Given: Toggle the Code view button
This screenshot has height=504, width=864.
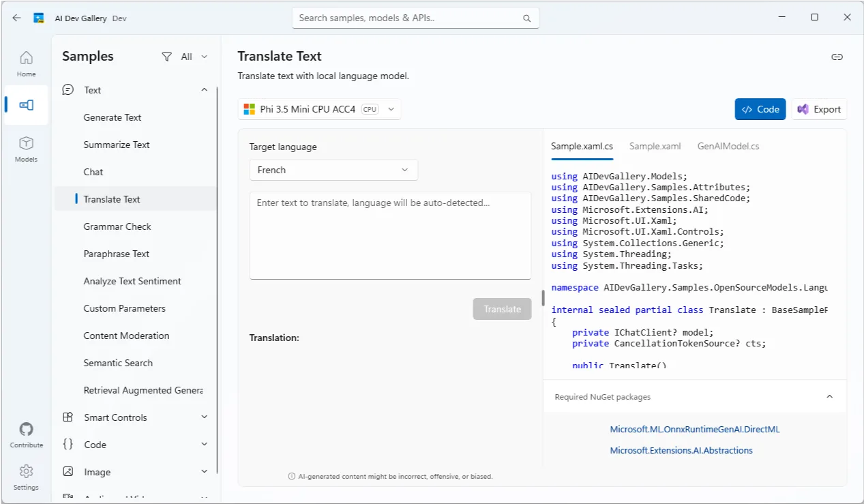Looking at the screenshot, I should pyautogui.click(x=760, y=109).
